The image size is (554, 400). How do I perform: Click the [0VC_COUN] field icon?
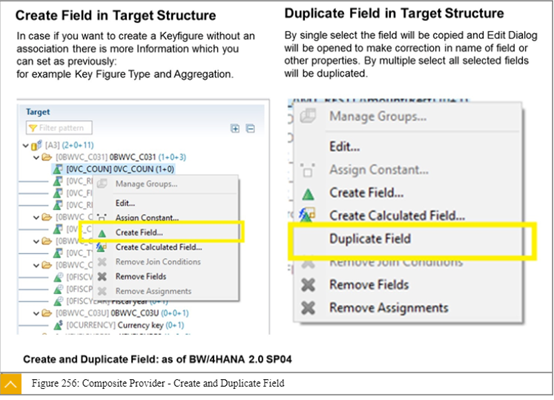pos(58,169)
